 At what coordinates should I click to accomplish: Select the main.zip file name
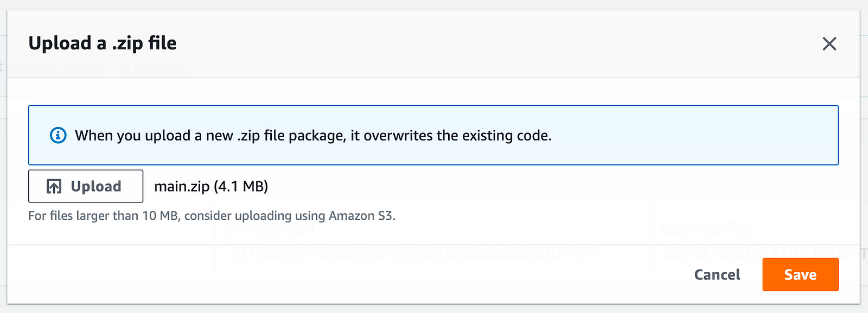[182, 186]
